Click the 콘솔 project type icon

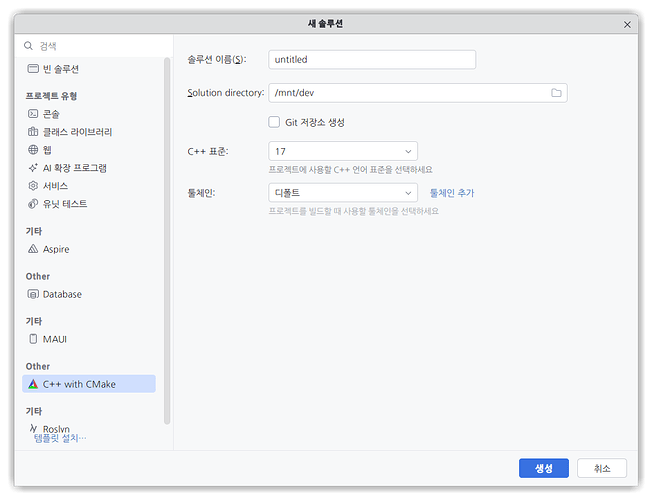point(33,114)
